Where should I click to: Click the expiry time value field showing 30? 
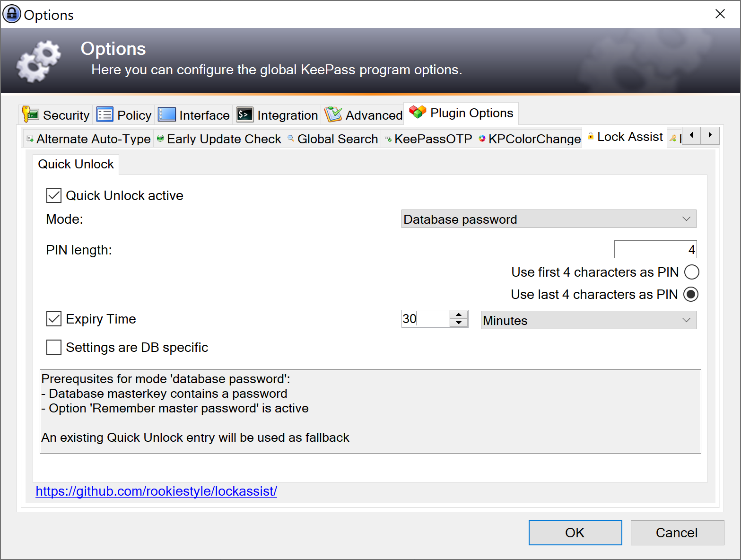click(425, 319)
